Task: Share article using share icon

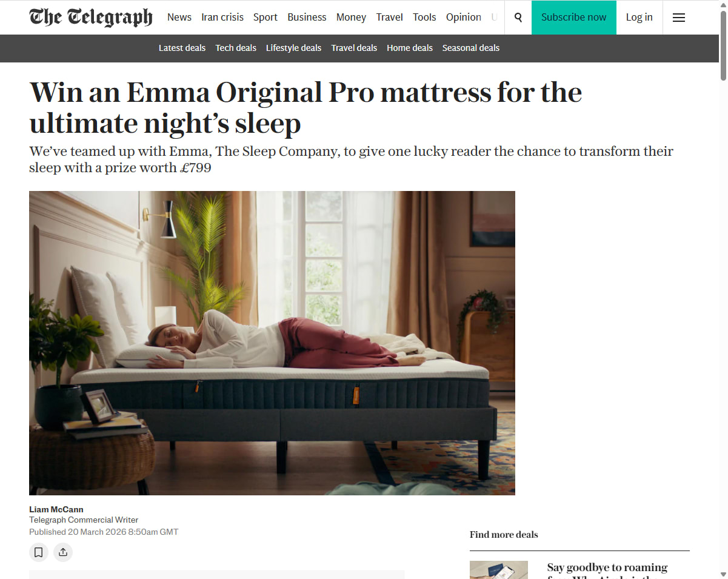Action: (63, 552)
